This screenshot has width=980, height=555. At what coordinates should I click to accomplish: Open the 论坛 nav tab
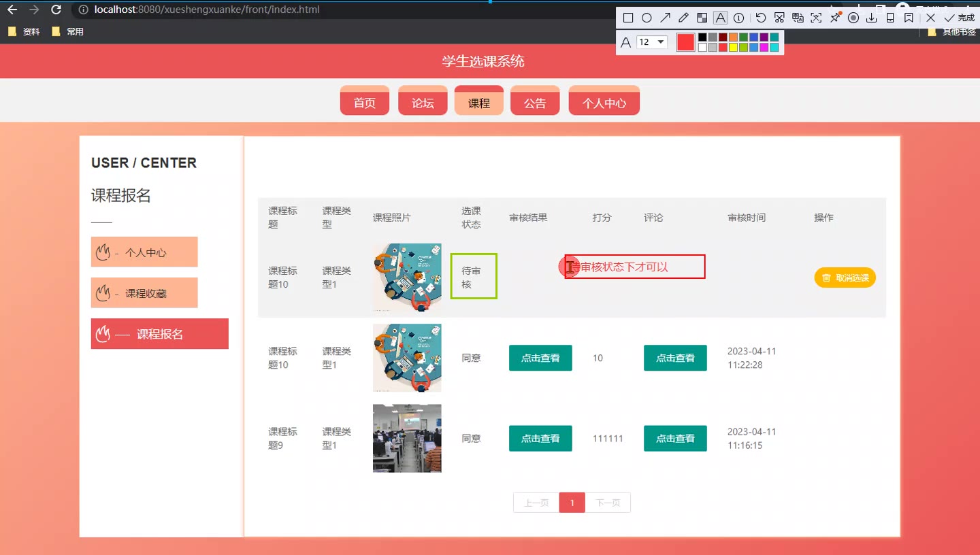click(x=423, y=101)
